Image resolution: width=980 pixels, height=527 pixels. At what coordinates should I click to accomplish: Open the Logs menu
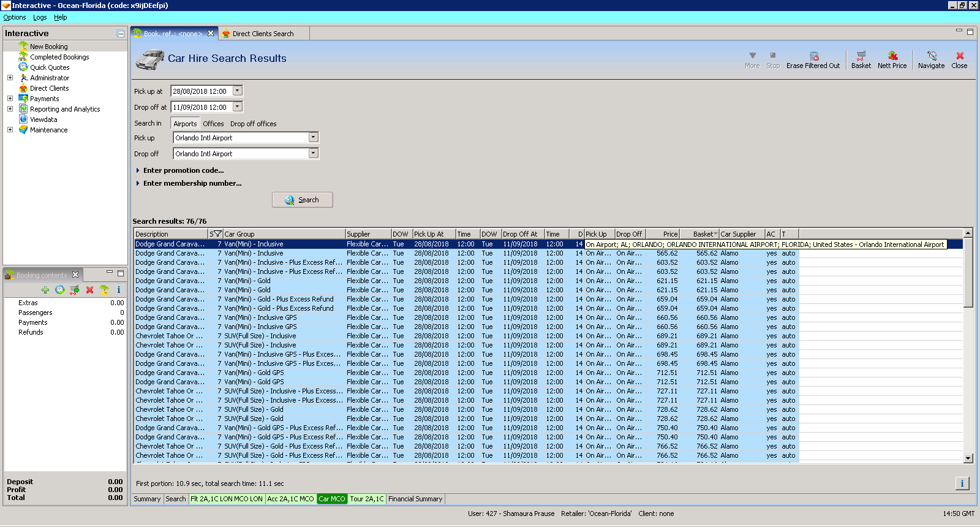40,17
